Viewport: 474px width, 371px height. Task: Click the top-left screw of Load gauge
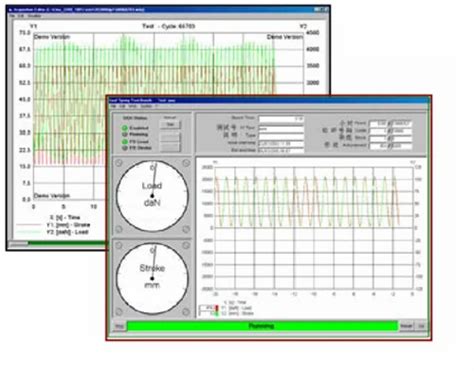point(119,163)
